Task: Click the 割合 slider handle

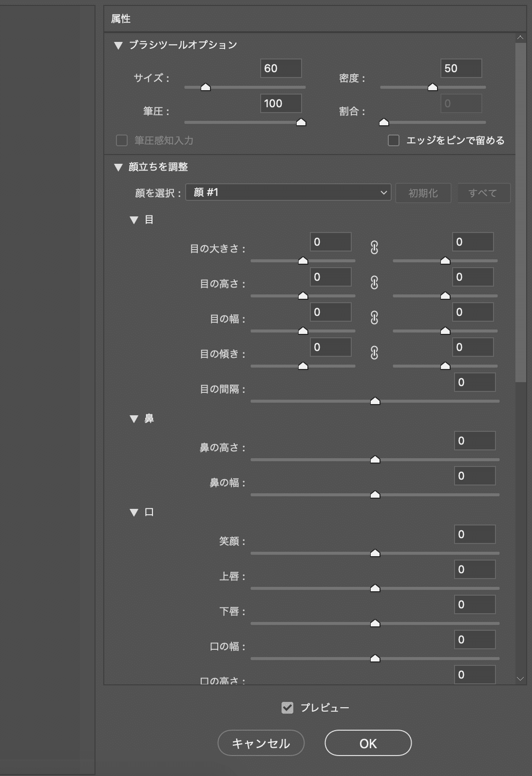Action: click(384, 122)
